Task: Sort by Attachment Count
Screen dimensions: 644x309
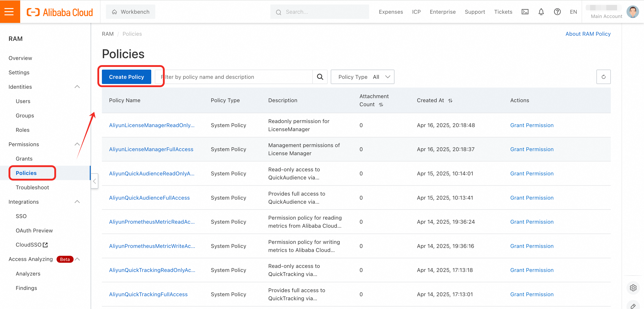Action: pos(381,105)
